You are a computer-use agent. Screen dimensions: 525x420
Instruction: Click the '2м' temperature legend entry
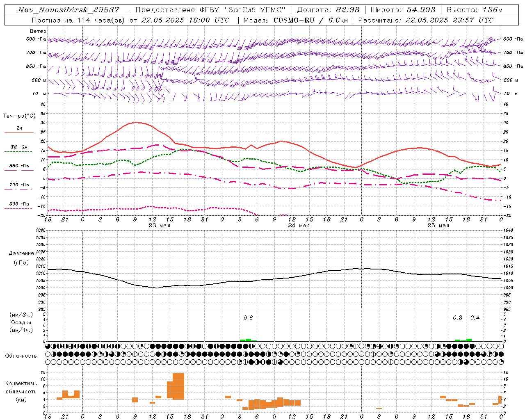click(19, 128)
